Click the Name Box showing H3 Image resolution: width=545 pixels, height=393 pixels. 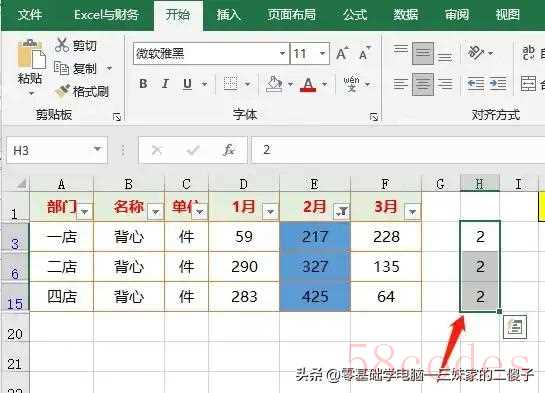point(49,150)
